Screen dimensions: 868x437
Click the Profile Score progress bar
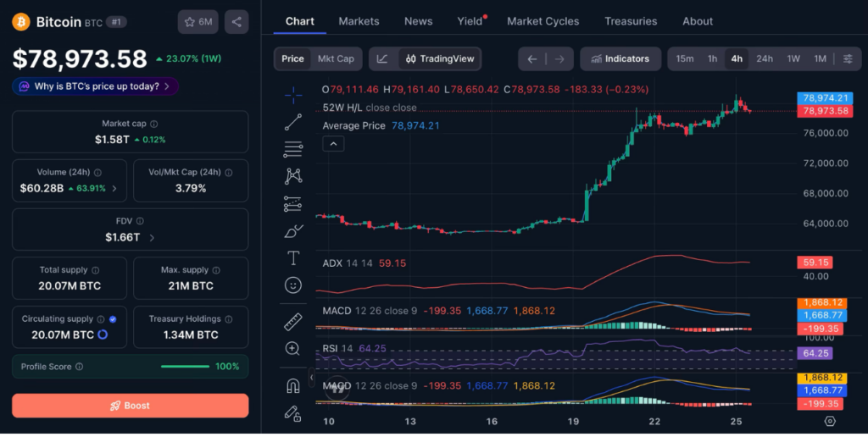[x=185, y=367]
